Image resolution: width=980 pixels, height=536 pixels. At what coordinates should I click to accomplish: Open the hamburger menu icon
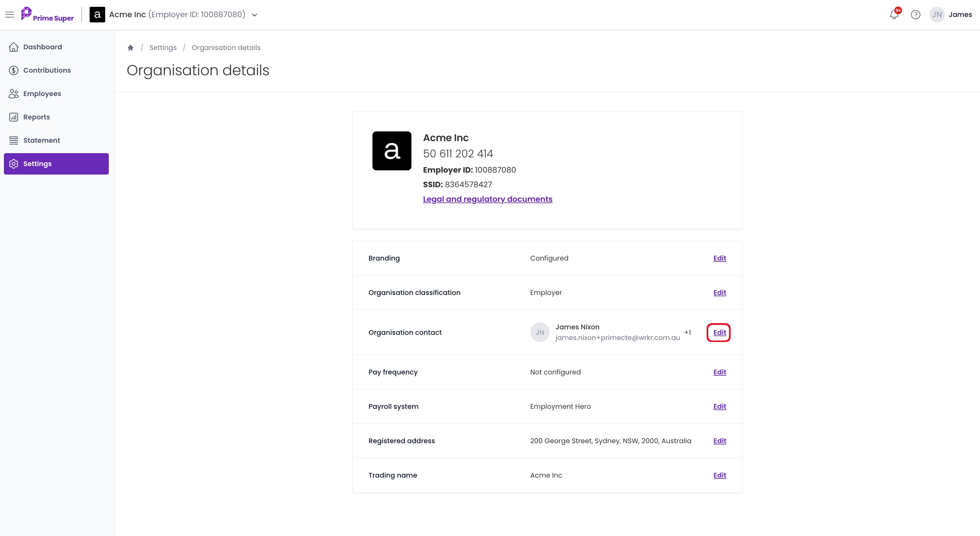(x=10, y=15)
